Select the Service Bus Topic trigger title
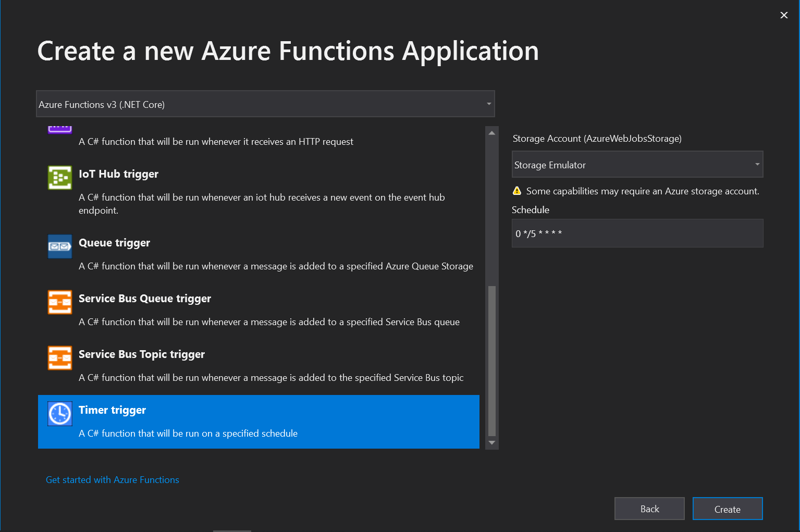800x532 pixels. (x=142, y=354)
